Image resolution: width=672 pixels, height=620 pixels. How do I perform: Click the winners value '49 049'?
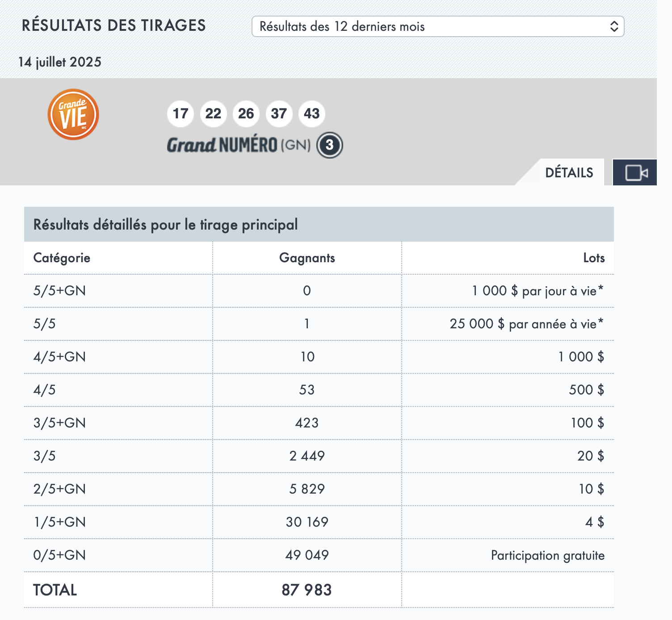coord(307,555)
